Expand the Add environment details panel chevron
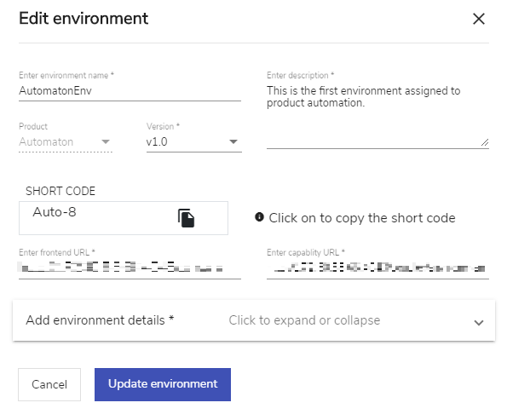The height and width of the screenshot is (420, 507). point(479,322)
